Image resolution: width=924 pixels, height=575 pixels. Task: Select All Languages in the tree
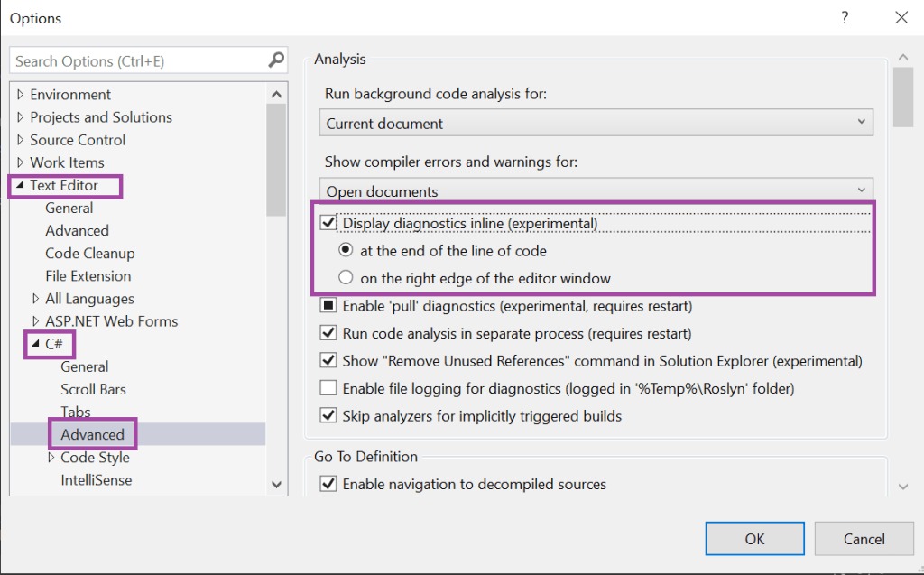[x=89, y=299]
